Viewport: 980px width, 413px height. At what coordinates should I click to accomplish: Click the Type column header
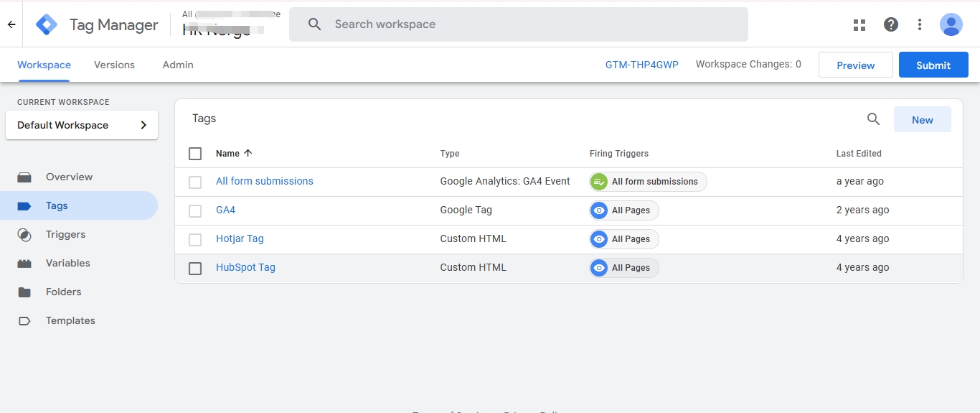pyautogui.click(x=450, y=154)
